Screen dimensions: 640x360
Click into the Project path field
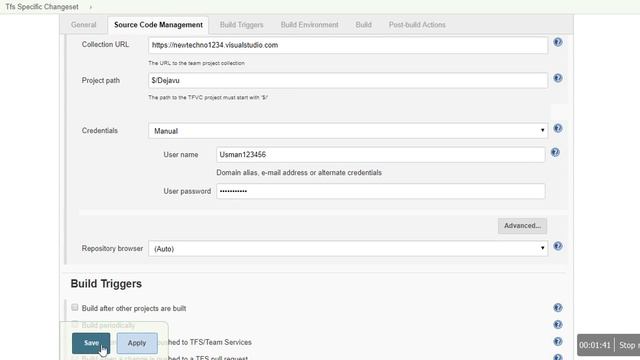tap(348, 80)
